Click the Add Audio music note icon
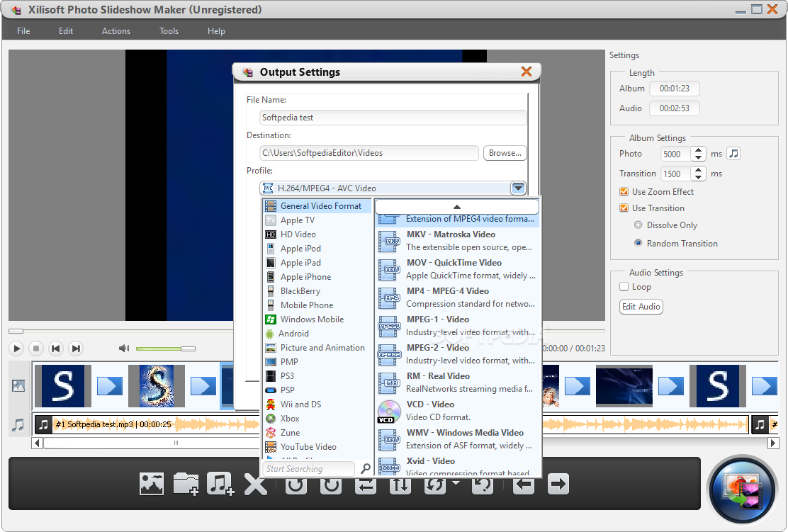Screen dimensions: 788x532 [x=220, y=484]
